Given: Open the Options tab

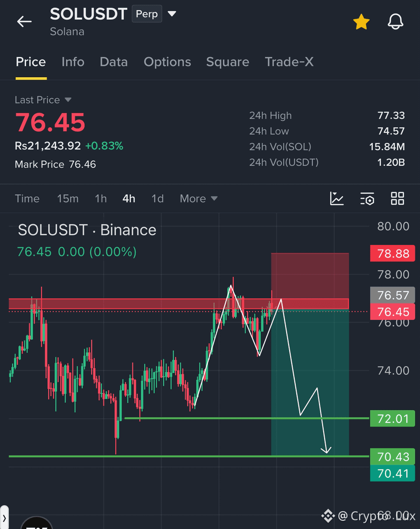Looking at the screenshot, I should [x=167, y=62].
